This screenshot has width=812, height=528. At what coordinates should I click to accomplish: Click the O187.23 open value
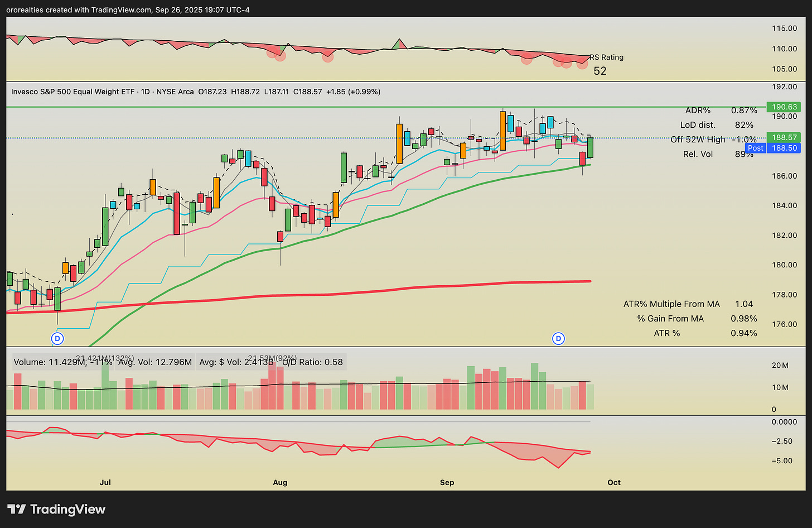212,92
